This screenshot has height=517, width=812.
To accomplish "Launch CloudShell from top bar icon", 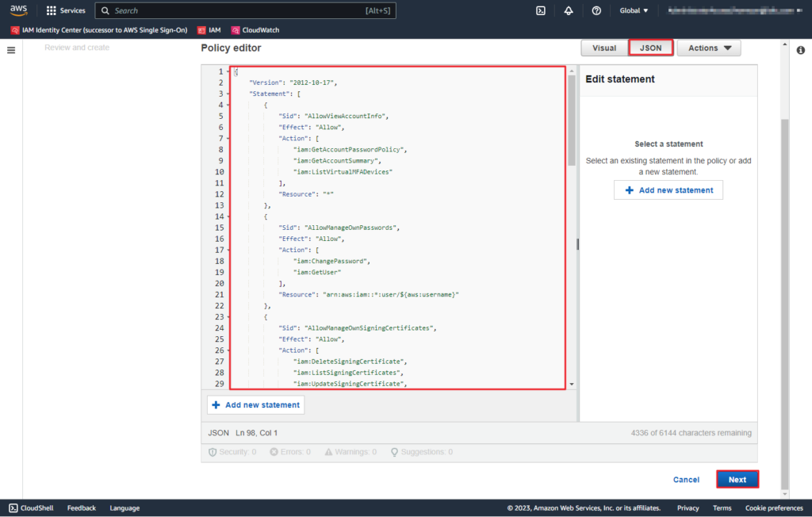I will (541, 10).
